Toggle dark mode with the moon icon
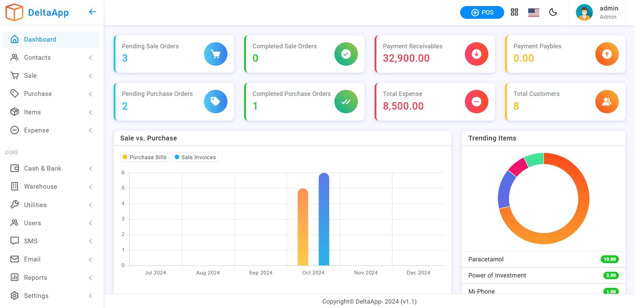 (x=553, y=12)
